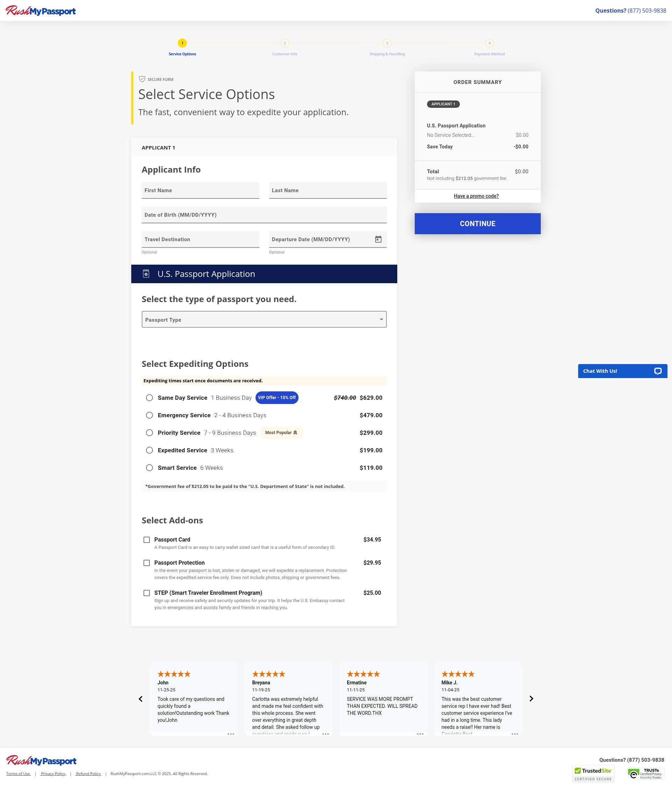This screenshot has height=795, width=672.
Task: Click the TRUSTe certified privacy badge
Action: (645, 773)
